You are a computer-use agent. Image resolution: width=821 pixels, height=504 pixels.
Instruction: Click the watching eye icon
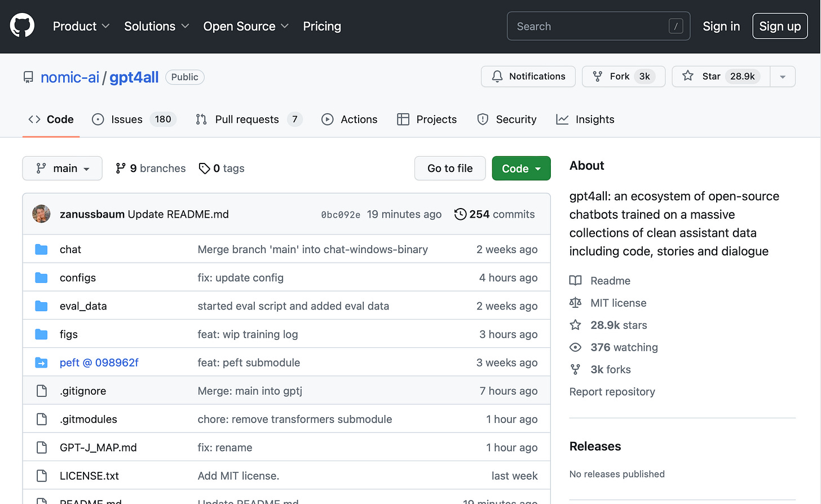pyautogui.click(x=575, y=347)
